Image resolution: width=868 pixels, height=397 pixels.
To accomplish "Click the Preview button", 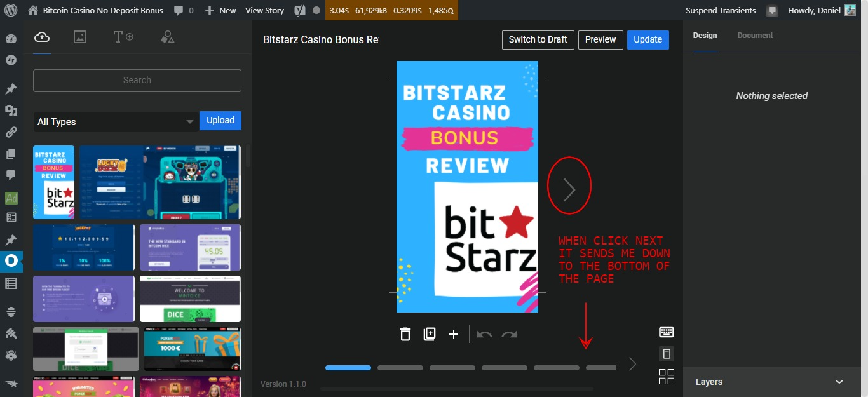I will tap(600, 39).
